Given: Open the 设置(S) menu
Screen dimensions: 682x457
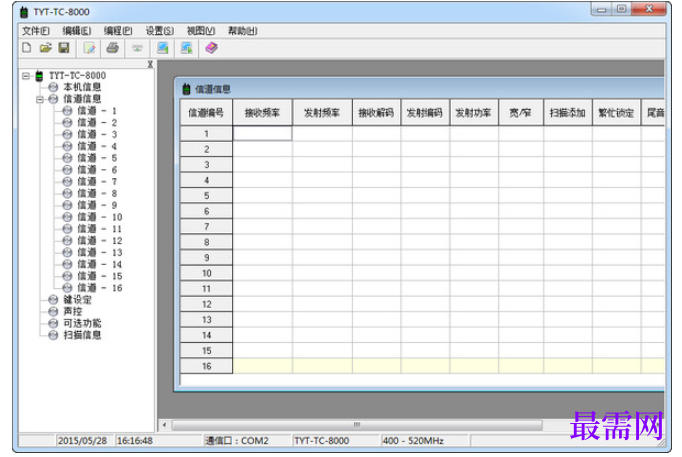Looking at the screenshot, I should tap(160, 31).
